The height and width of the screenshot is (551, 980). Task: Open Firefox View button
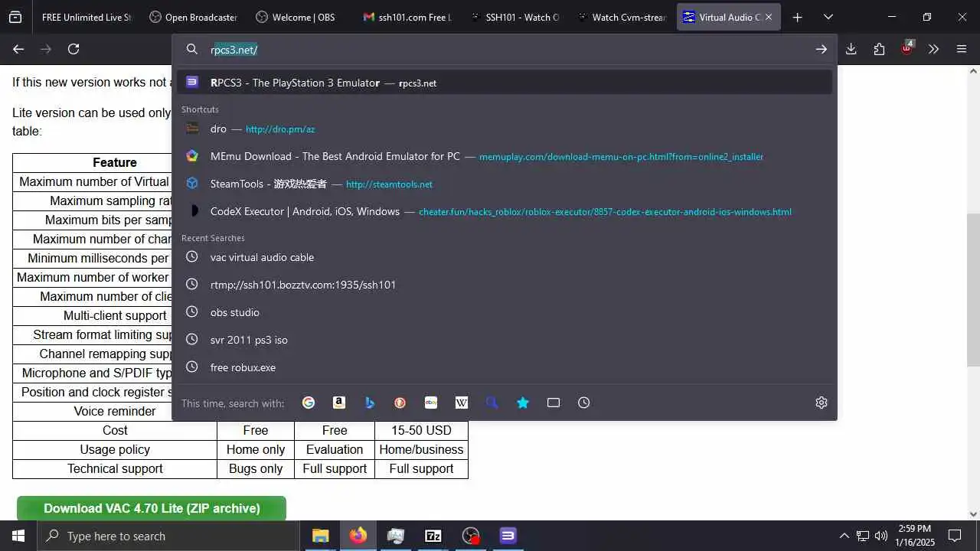(x=15, y=17)
